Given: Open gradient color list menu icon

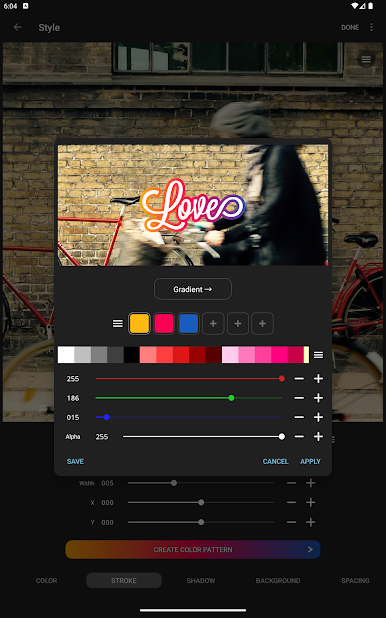Looking at the screenshot, I should (117, 324).
